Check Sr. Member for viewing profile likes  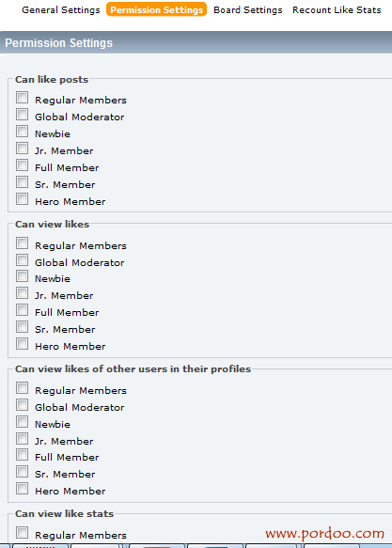coord(22,472)
